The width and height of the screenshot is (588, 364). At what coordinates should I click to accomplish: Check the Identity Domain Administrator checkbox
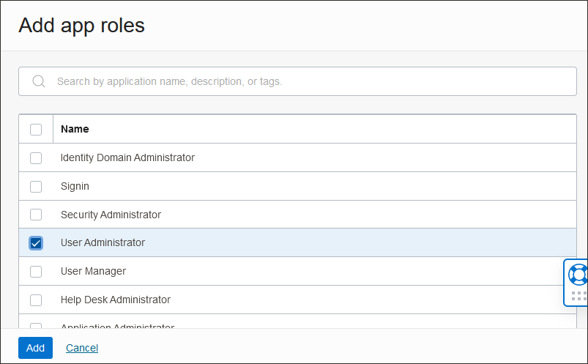(x=36, y=157)
